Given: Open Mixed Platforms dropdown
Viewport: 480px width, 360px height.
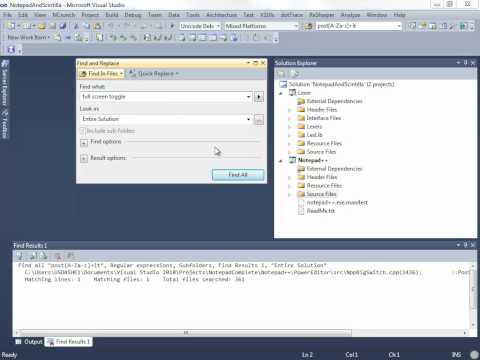Looking at the screenshot, I should 296,26.
